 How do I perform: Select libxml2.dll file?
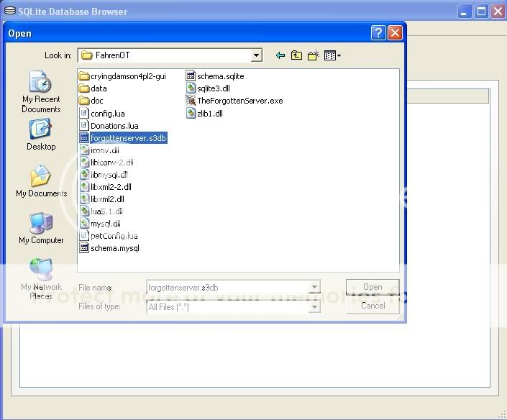point(102,199)
